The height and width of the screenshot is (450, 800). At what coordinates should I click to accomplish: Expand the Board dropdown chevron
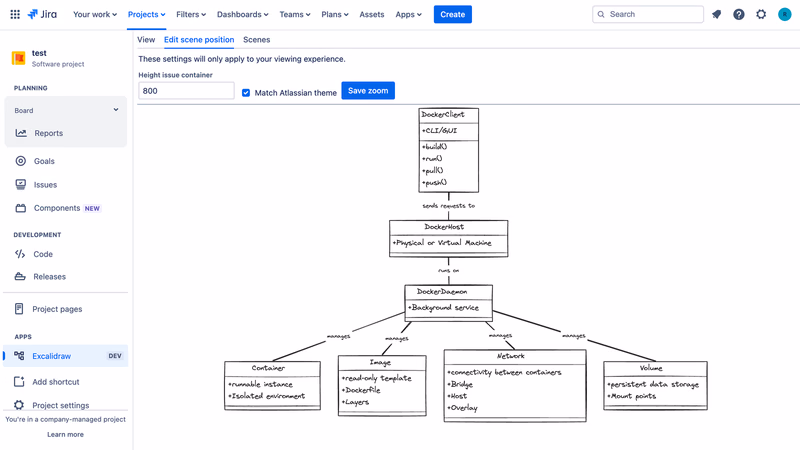click(x=116, y=110)
